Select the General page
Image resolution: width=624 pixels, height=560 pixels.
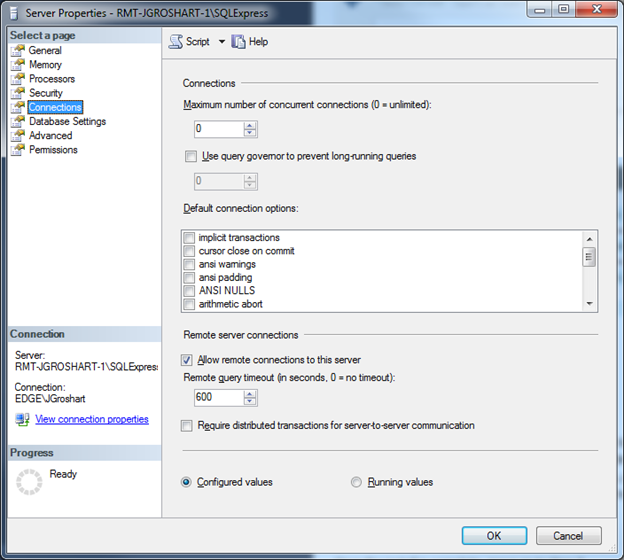point(45,51)
